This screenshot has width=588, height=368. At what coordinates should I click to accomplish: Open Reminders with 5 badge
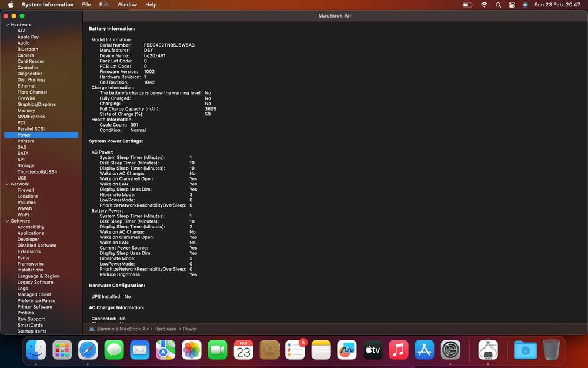[295, 350]
